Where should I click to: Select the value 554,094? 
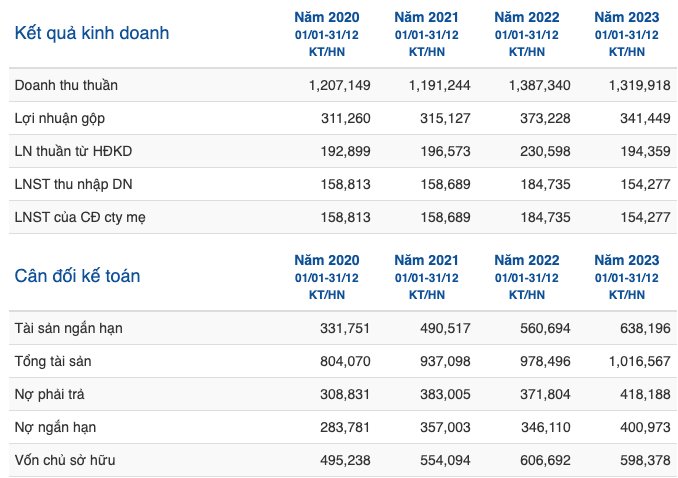(445, 460)
